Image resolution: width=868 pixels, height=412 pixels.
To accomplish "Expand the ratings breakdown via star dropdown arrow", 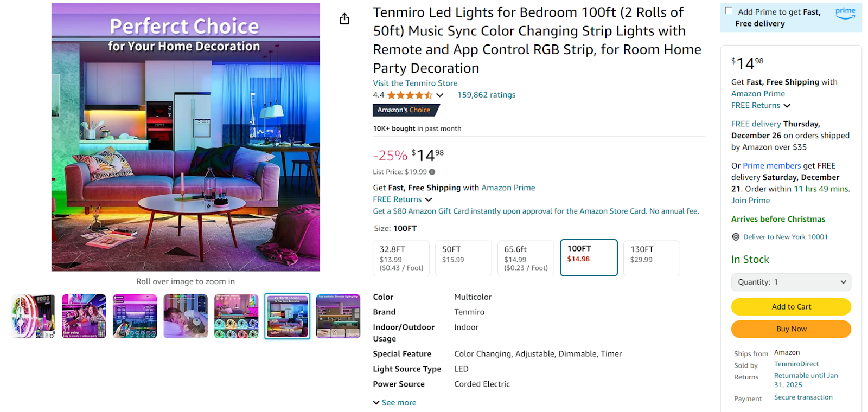I will click(x=439, y=95).
